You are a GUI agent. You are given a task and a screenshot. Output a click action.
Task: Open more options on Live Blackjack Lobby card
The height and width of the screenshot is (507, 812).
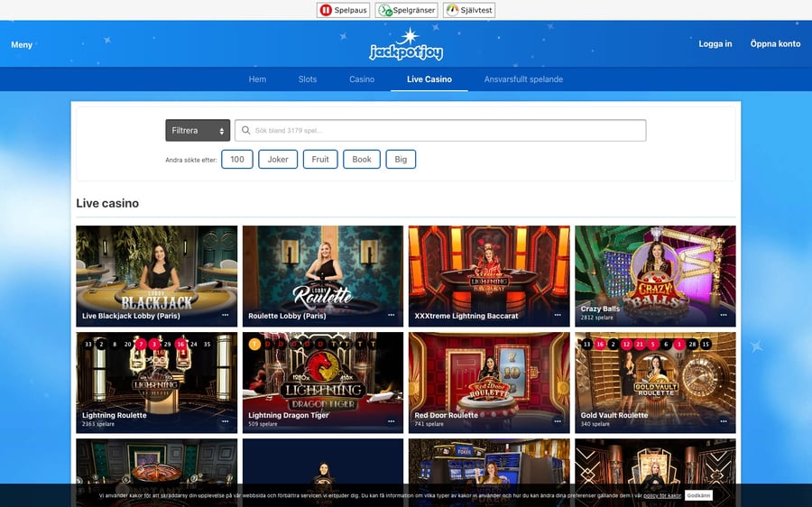pos(226,315)
